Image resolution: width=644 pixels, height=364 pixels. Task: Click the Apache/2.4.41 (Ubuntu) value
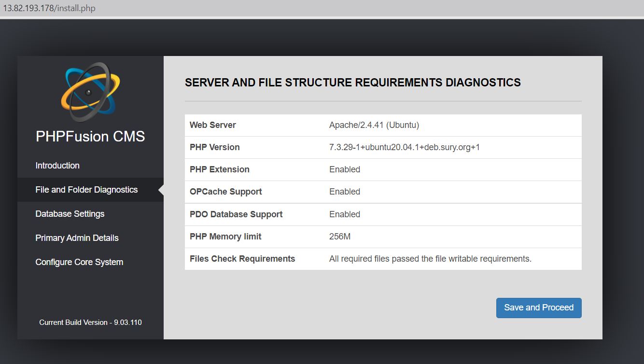[x=374, y=125]
